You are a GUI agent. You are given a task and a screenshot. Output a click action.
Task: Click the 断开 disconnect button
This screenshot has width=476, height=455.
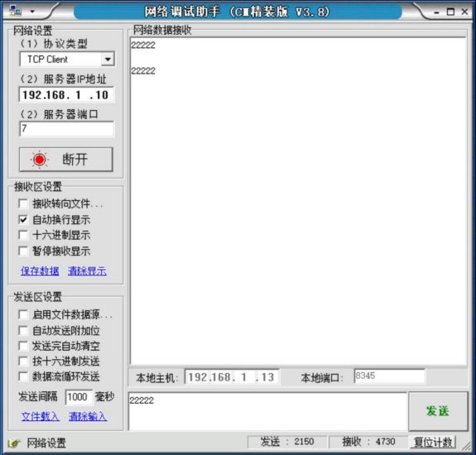click(66, 160)
